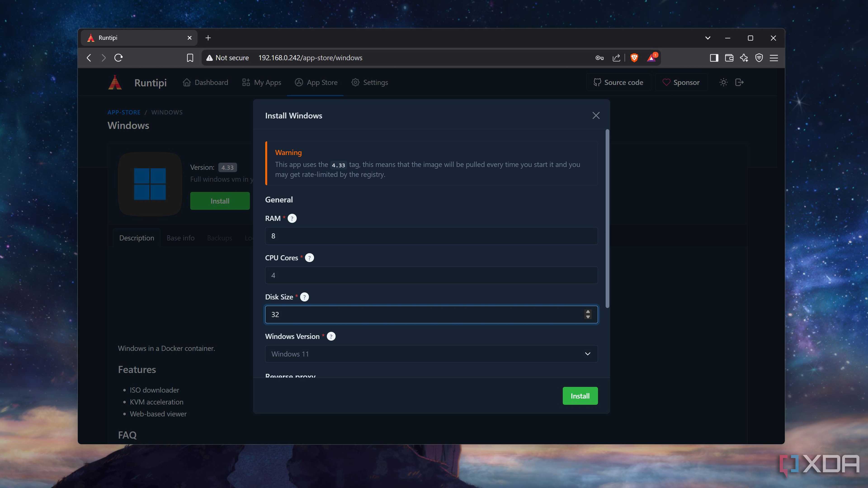The height and width of the screenshot is (488, 868).
Task: Click the dialog's vertical scrollbar
Action: [607, 218]
